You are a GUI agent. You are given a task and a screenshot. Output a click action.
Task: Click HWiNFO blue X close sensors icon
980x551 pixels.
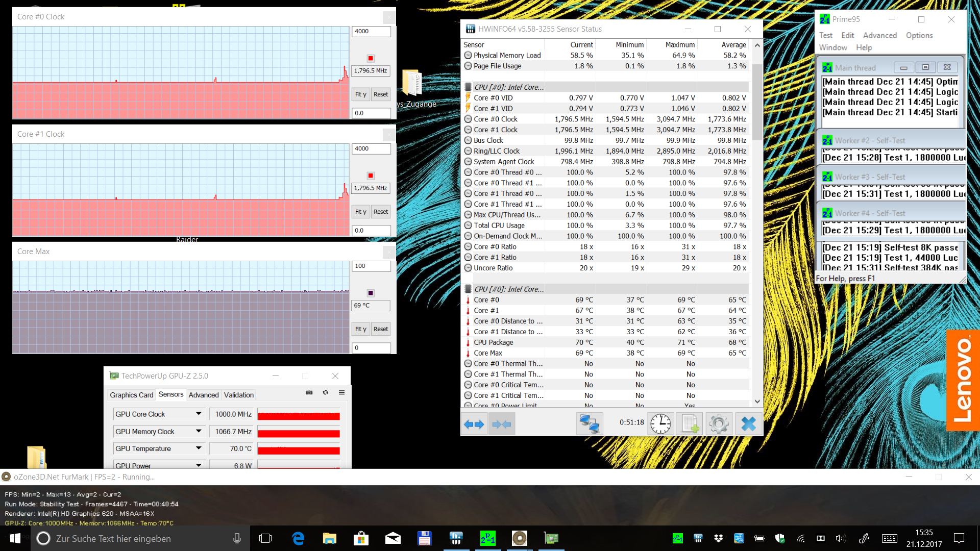(x=748, y=424)
